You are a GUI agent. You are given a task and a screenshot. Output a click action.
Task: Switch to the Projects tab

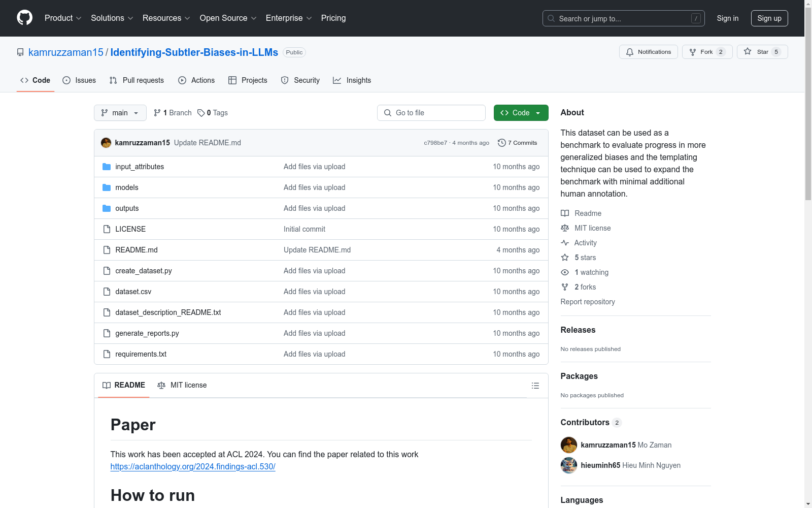pyautogui.click(x=248, y=80)
